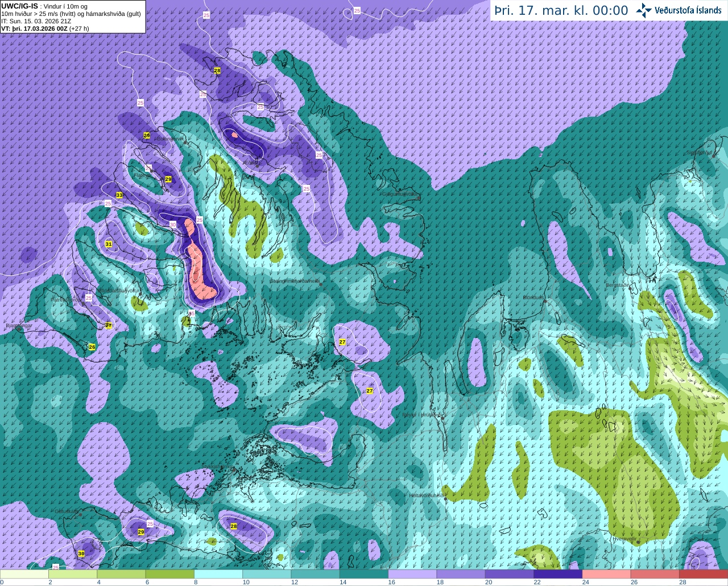Click the Blönduós station label
This screenshot has width=728, height=586.
click(535, 298)
